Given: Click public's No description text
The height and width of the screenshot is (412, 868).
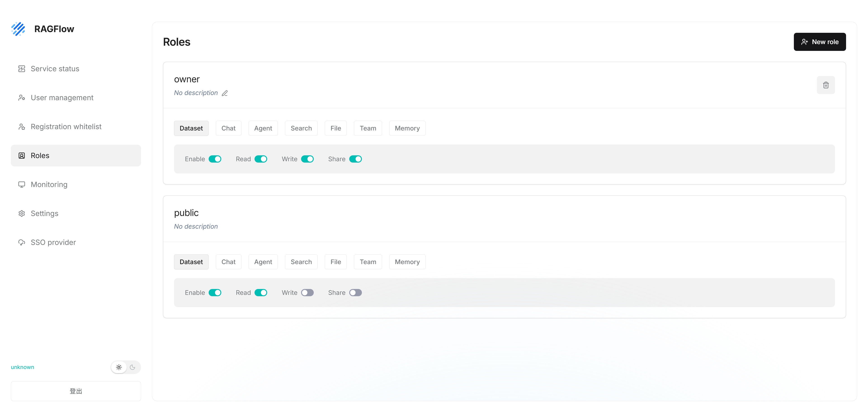Looking at the screenshot, I should pos(196,227).
